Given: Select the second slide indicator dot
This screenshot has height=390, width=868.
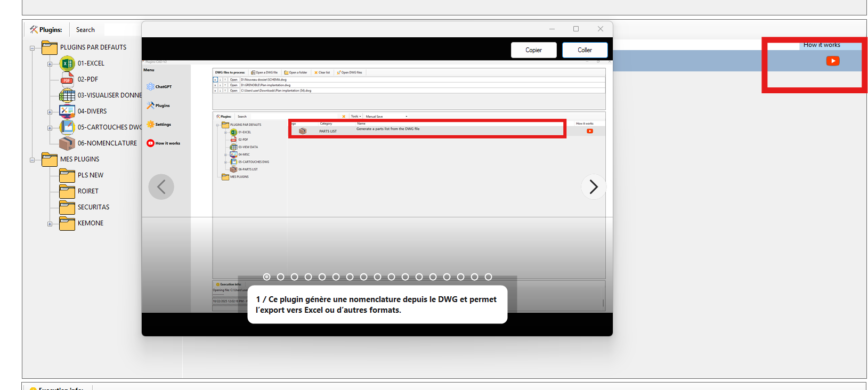Looking at the screenshot, I should pos(281,277).
